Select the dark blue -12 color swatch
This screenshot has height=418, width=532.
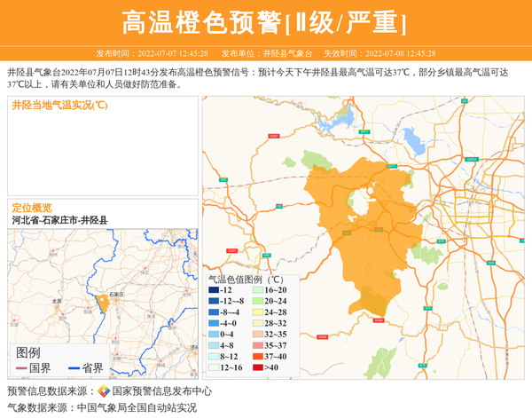pyautogui.click(x=214, y=290)
